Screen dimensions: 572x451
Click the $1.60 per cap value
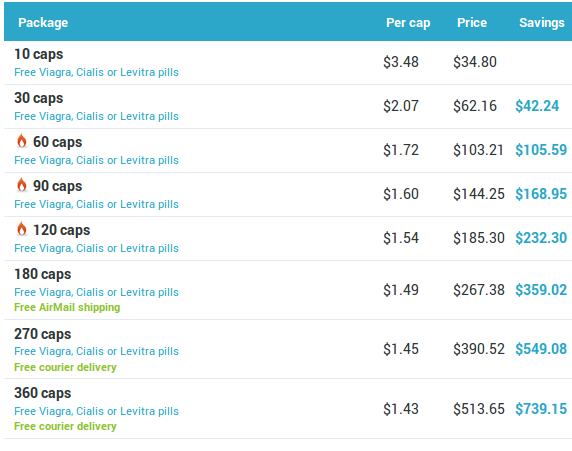(x=401, y=194)
